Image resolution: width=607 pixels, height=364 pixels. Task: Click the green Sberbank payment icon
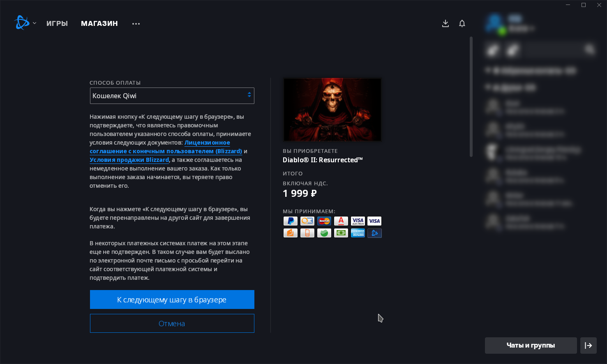pos(324,233)
